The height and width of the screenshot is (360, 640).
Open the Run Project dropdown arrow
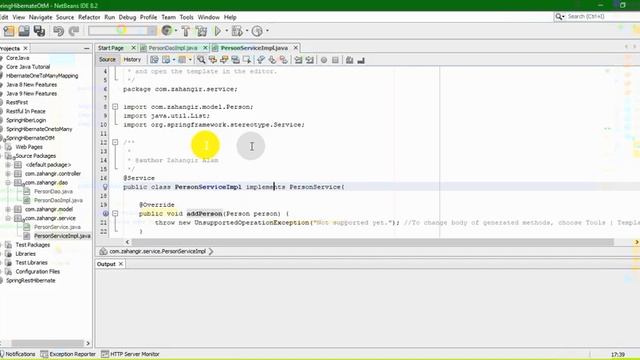227,31
